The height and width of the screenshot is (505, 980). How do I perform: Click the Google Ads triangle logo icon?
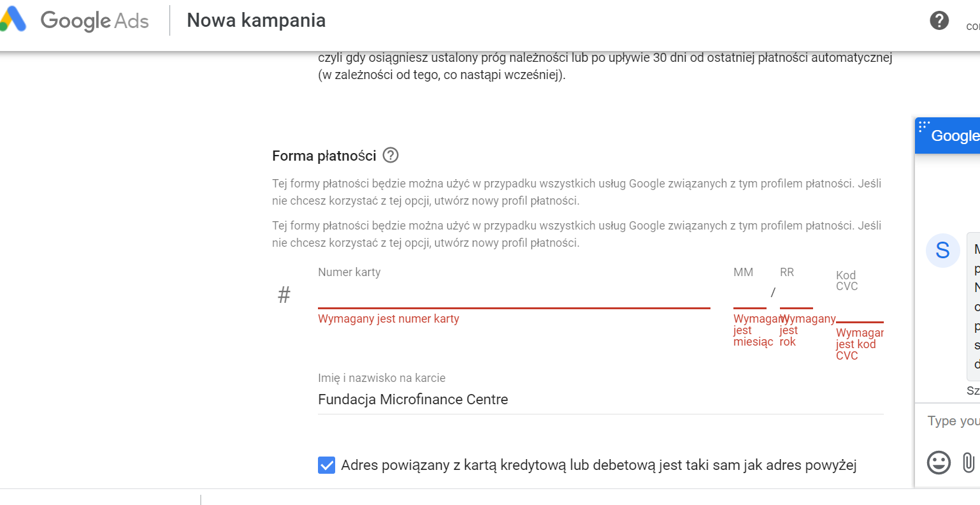(x=13, y=20)
